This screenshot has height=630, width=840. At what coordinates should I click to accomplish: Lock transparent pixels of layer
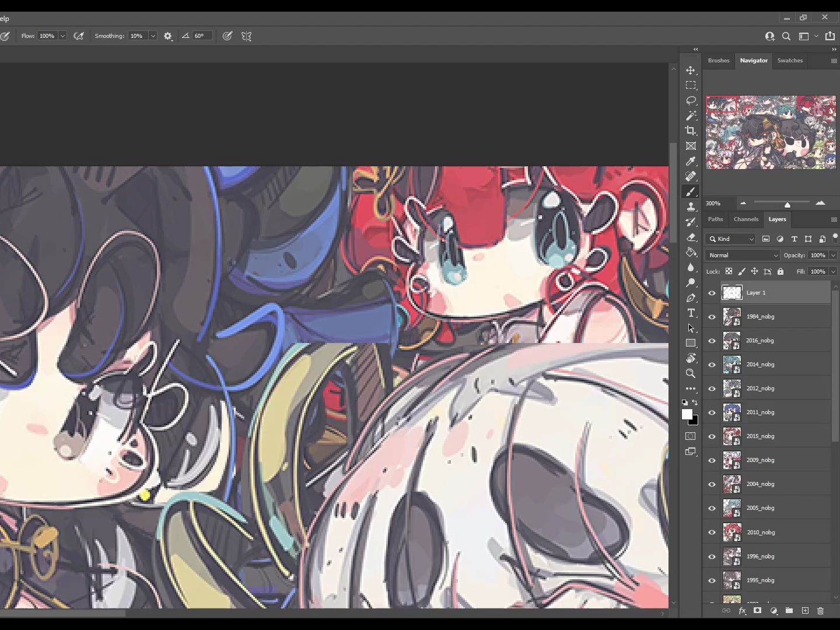click(729, 271)
